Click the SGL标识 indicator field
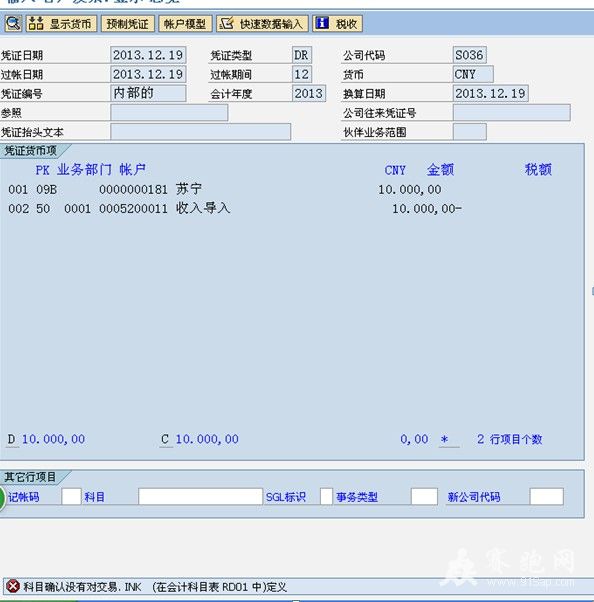This screenshot has height=602, width=594. tap(326, 496)
